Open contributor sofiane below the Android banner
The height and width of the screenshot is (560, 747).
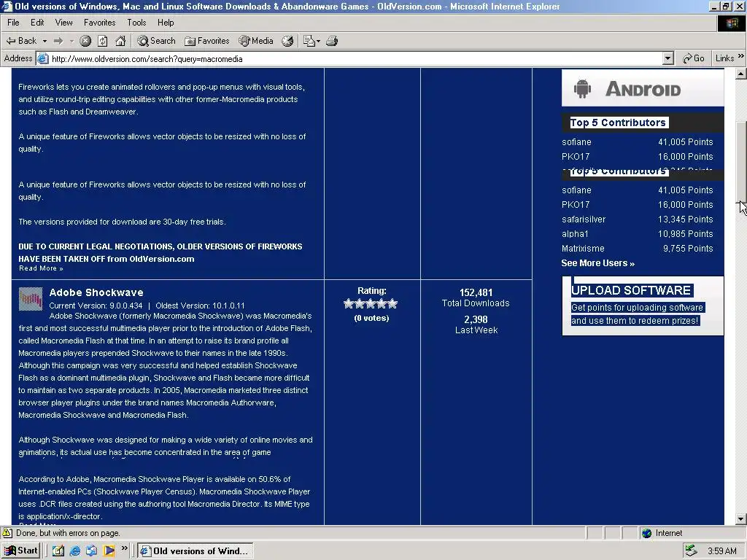pyautogui.click(x=576, y=142)
